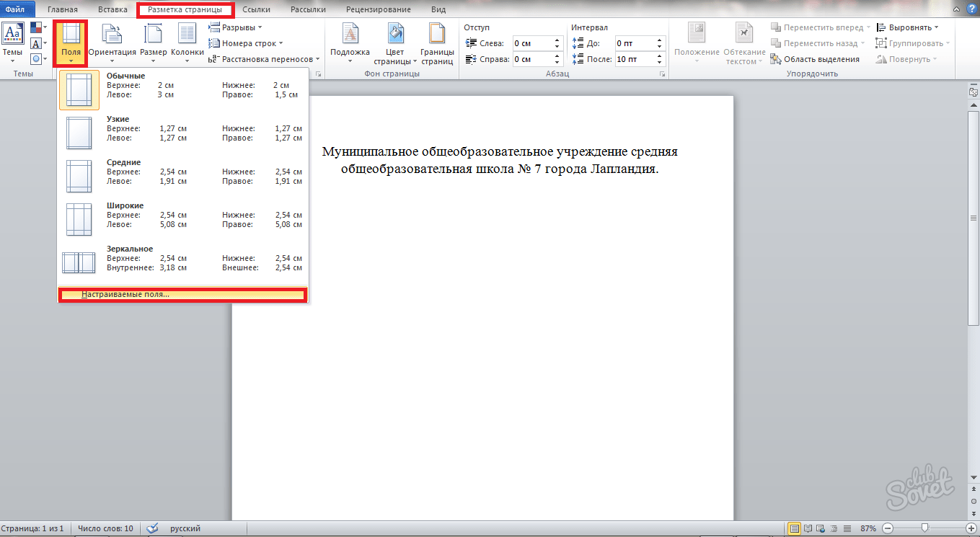Open the Columns (Колонки) icon
Screen dimensions: 980x537
pyautogui.click(x=187, y=36)
